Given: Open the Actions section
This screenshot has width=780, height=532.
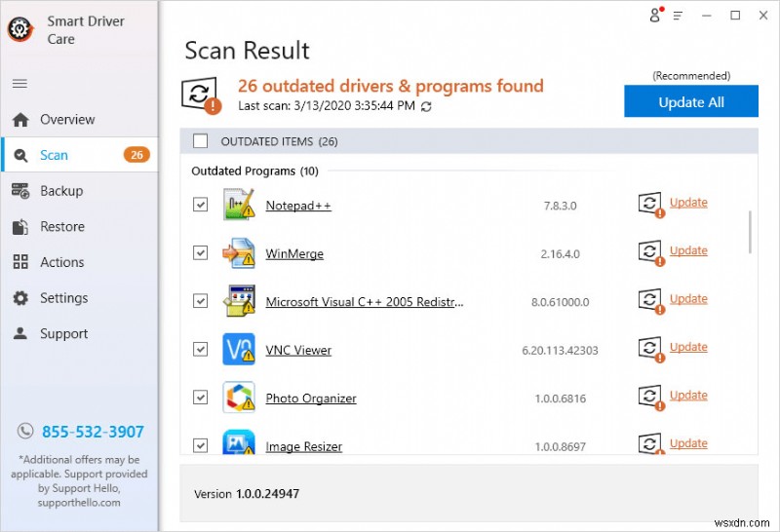Looking at the screenshot, I should click(x=80, y=262).
